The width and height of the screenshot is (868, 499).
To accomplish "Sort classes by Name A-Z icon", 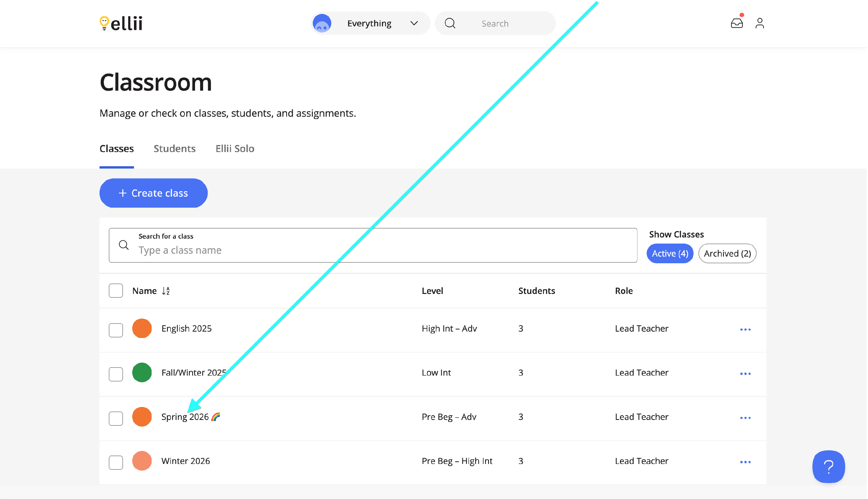I will [166, 291].
